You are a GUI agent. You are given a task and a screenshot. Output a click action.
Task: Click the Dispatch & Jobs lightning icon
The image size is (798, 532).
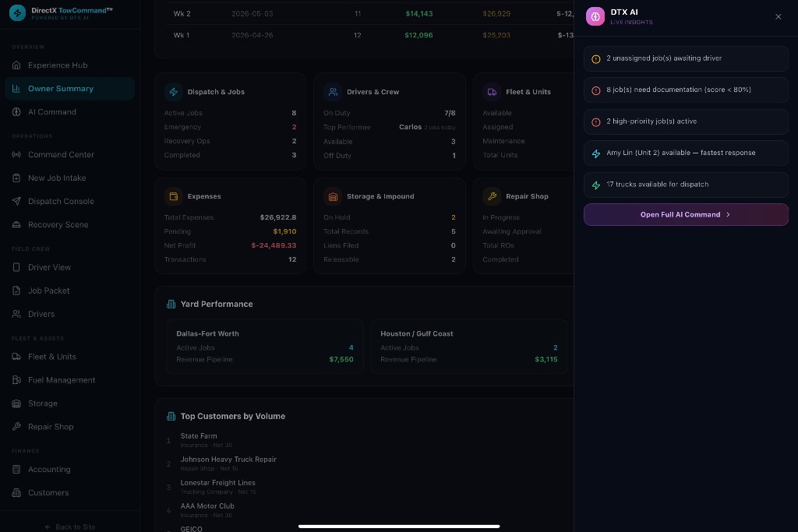(174, 92)
